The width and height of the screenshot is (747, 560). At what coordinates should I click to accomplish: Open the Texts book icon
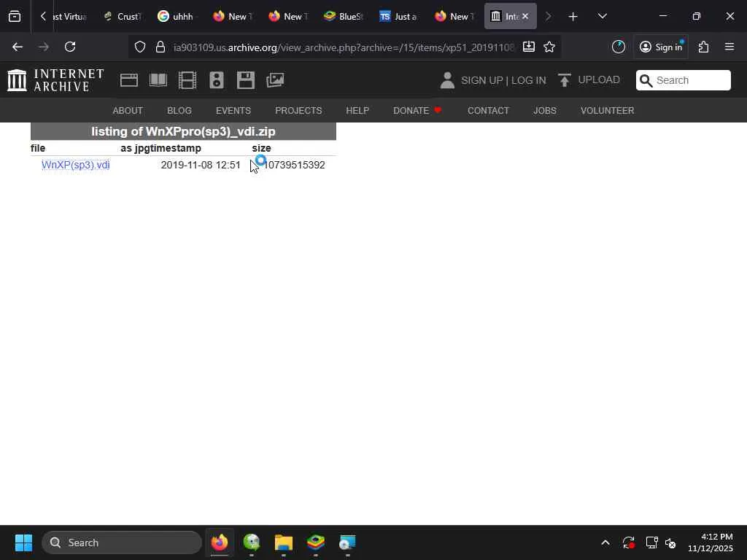158,80
